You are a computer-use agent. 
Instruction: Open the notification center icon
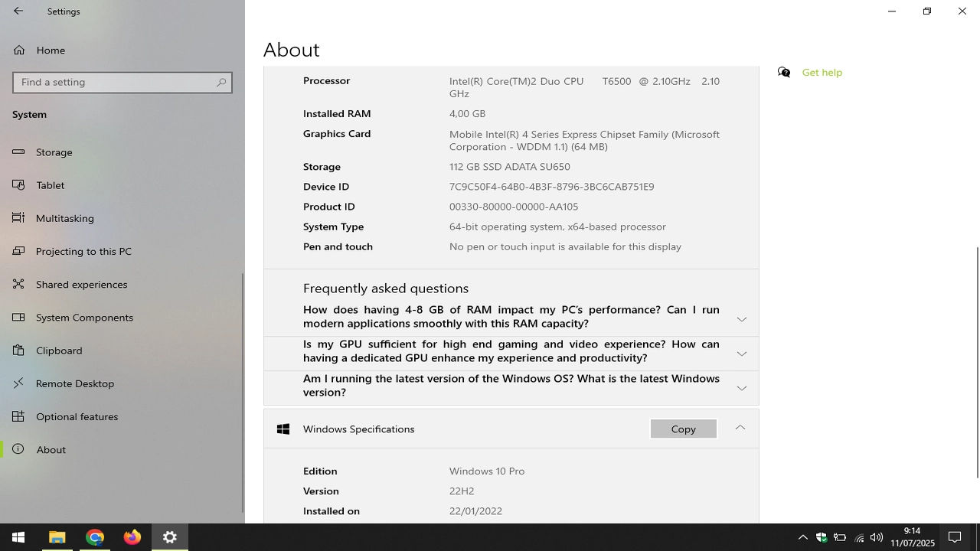955,537
